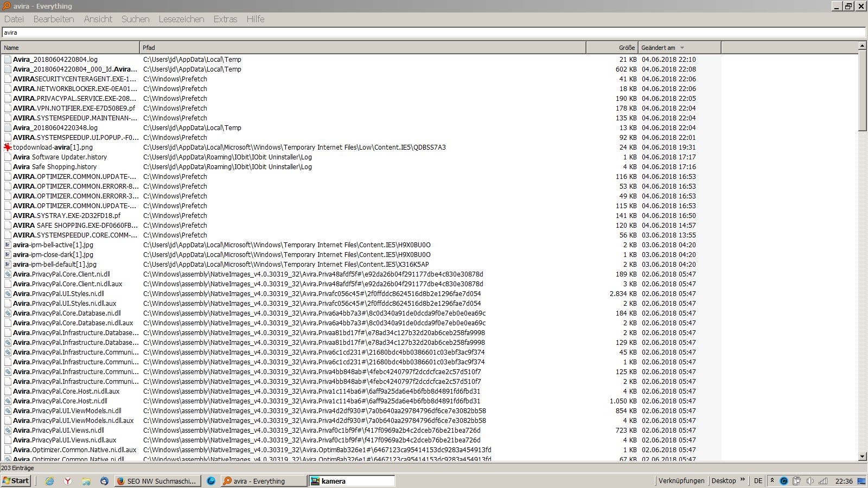Switch to the kamera taskbar window

(352, 481)
